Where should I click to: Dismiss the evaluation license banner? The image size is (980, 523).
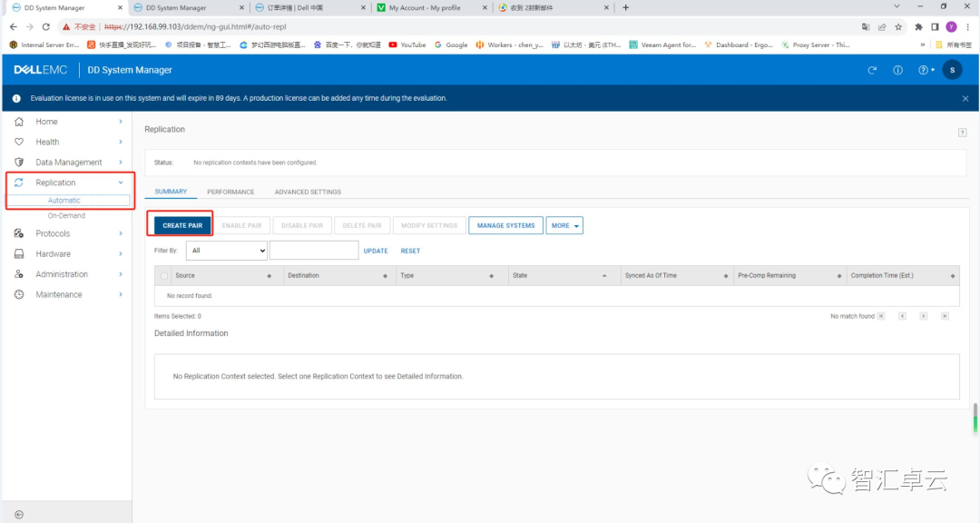click(965, 98)
